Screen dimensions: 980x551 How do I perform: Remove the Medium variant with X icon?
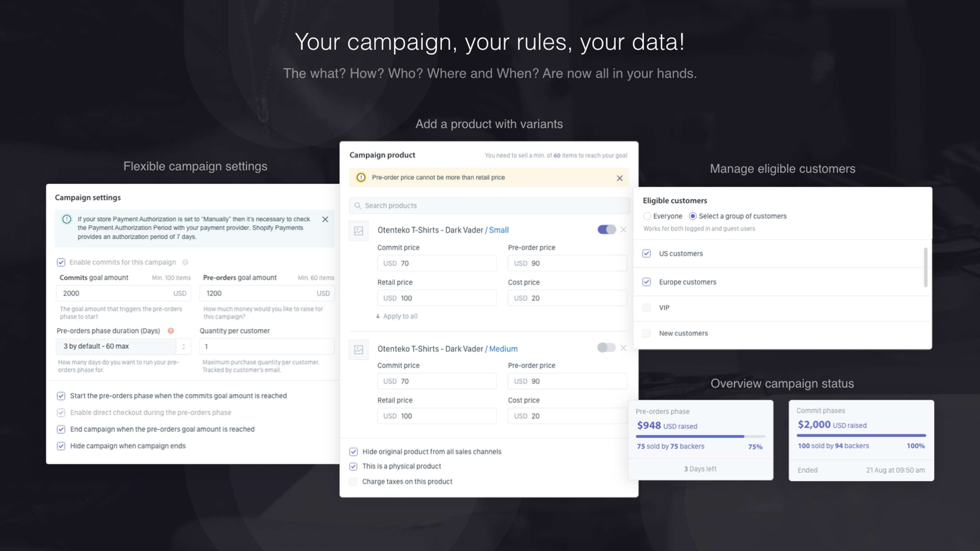click(623, 348)
